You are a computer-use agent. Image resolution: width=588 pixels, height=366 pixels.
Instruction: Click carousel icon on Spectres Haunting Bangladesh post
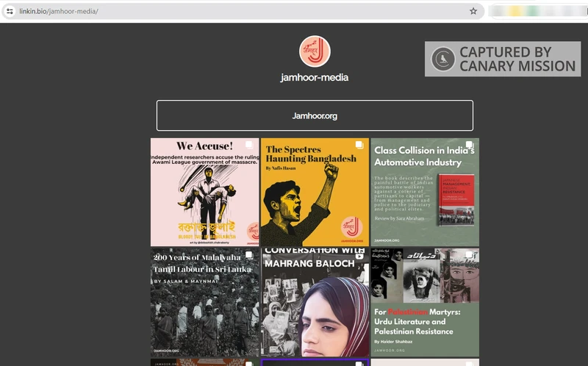coord(359,145)
